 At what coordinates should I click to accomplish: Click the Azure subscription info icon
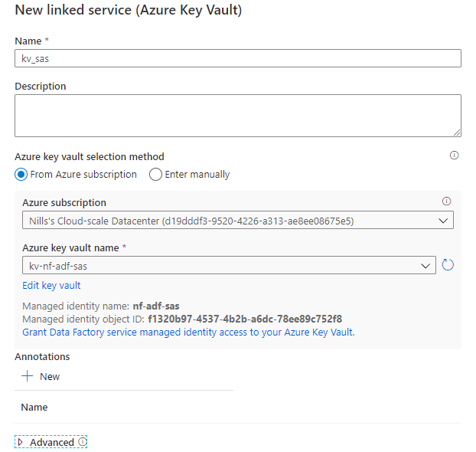pyautogui.click(x=446, y=201)
